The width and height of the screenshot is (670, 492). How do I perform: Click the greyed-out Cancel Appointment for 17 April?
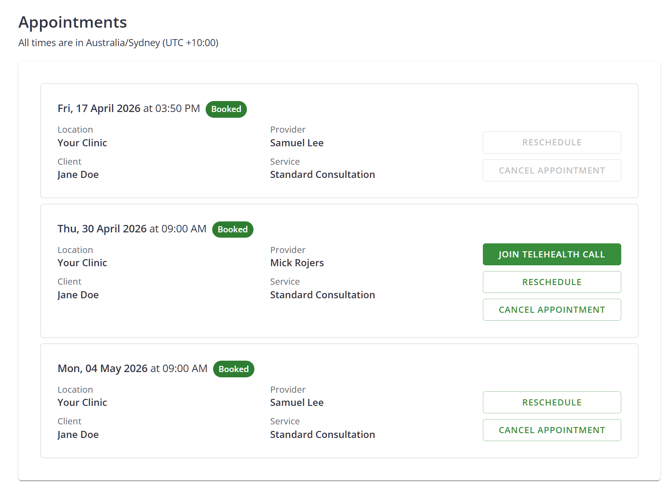551,170
